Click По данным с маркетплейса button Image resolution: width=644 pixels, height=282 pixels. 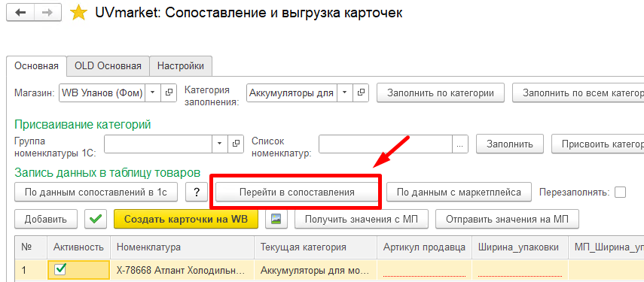(459, 193)
